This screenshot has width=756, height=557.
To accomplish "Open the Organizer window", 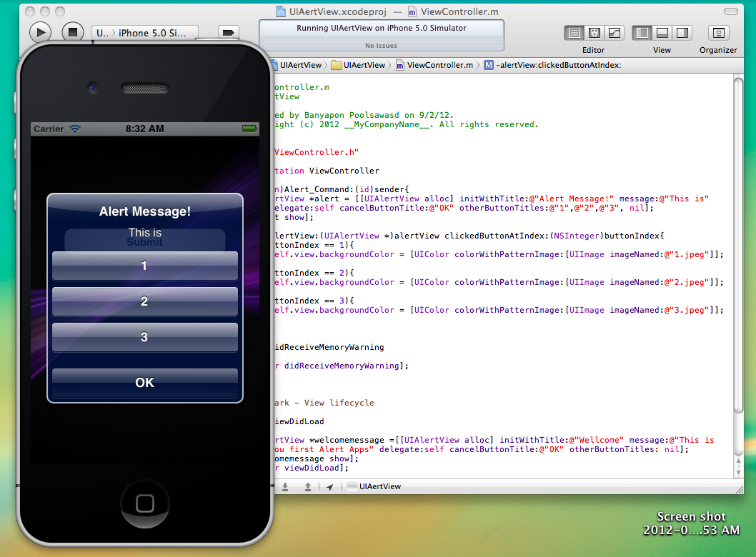I will click(718, 32).
